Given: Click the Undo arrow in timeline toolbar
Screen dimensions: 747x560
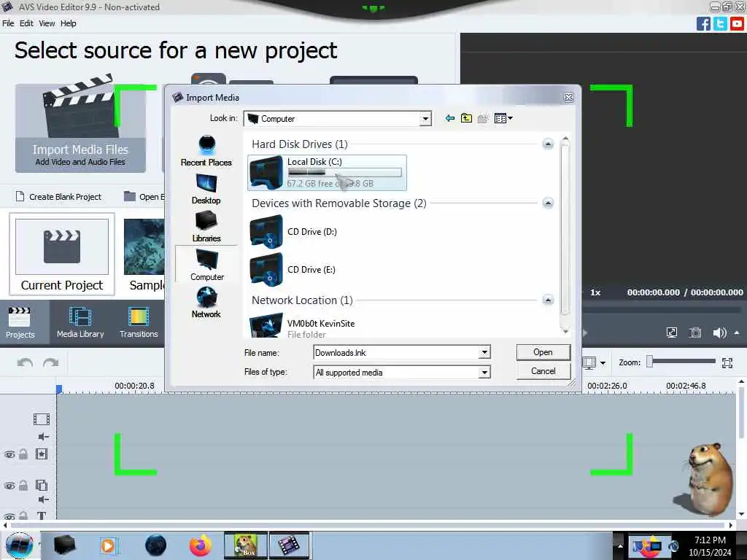Looking at the screenshot, I should 26,363.
